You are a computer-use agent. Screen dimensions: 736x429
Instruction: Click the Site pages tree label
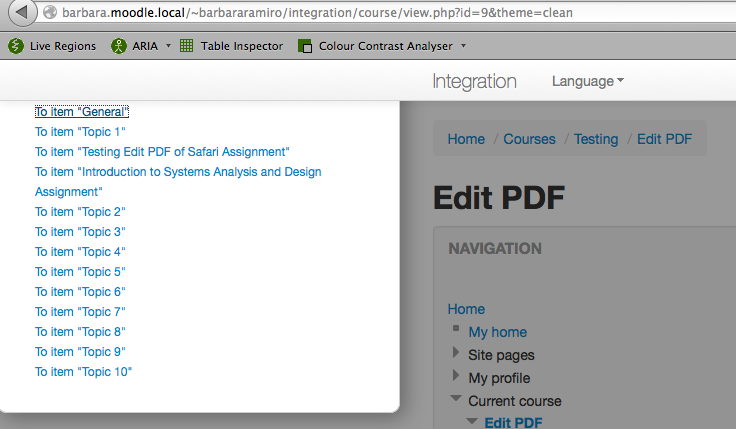pyautogui.click(x=501, y=355)
